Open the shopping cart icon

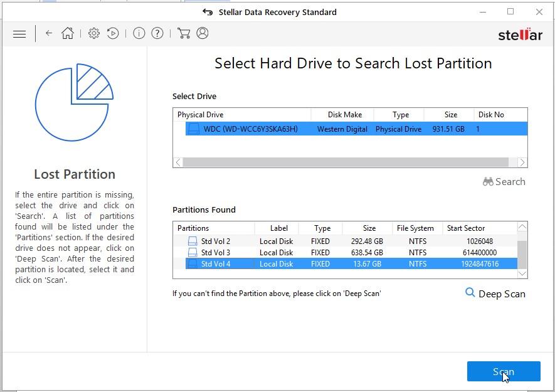(184, 33)
